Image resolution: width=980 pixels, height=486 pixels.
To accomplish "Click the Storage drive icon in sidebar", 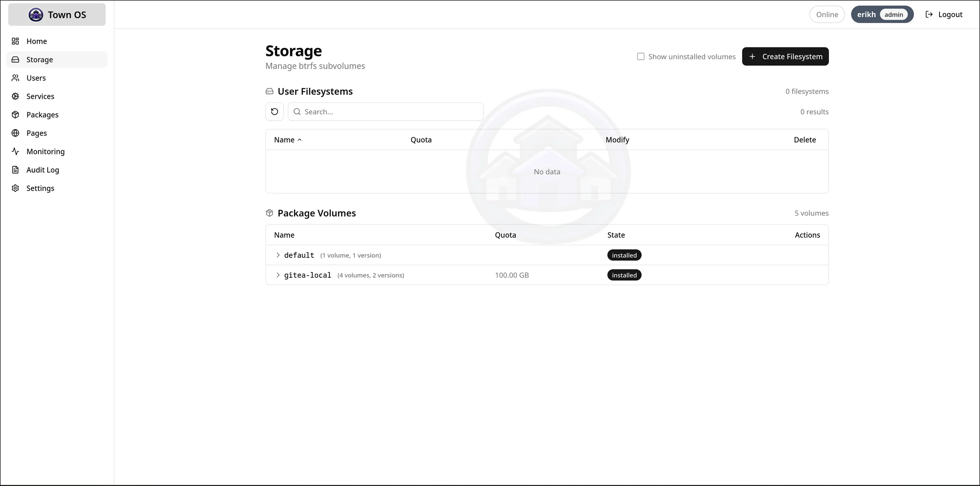I will click(16, 60).
